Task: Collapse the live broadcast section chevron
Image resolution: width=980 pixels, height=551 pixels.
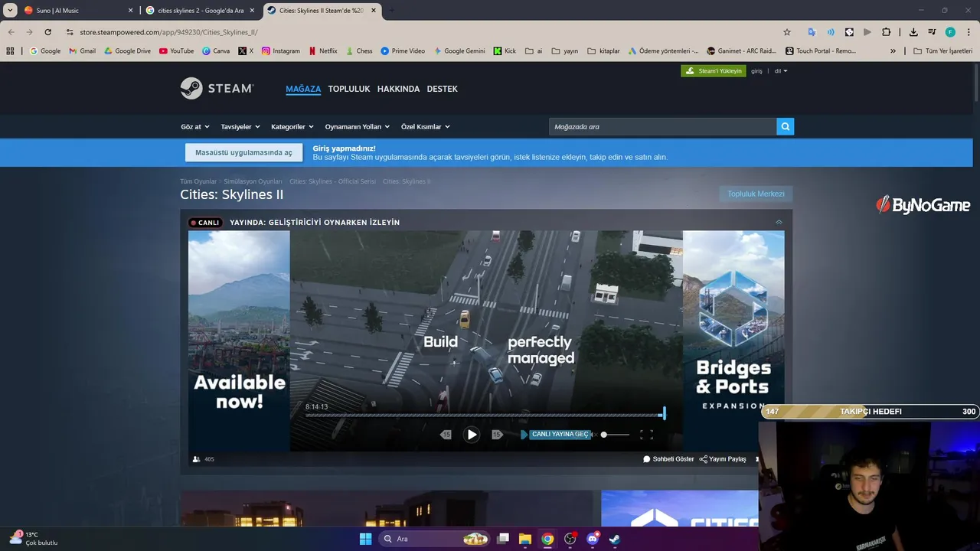Action: 779,223
